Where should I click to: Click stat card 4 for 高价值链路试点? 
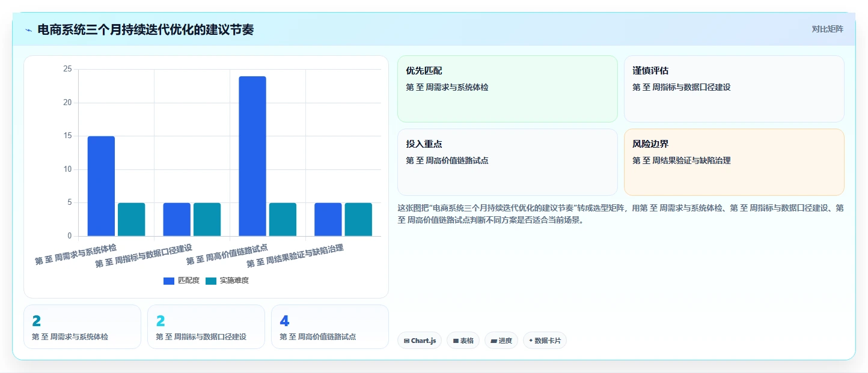pos(330,327)
